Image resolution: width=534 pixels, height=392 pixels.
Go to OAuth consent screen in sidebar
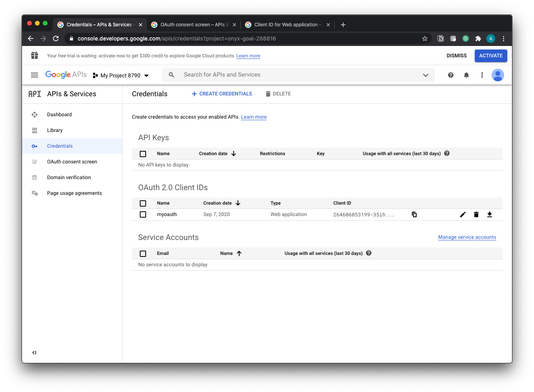click(72, 162)
